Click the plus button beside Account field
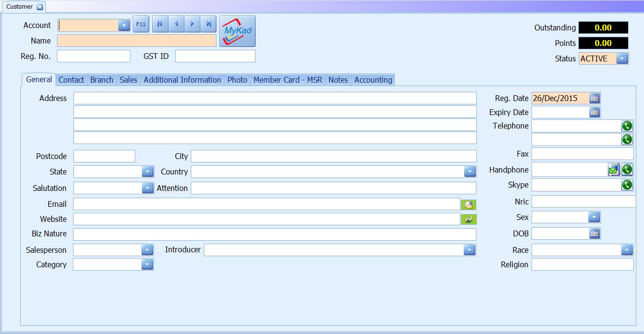The image size is (644, 334). [124, 25]
